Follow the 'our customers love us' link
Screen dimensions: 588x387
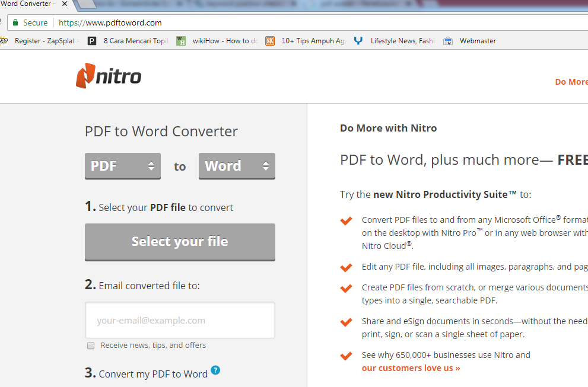(411, 368)
